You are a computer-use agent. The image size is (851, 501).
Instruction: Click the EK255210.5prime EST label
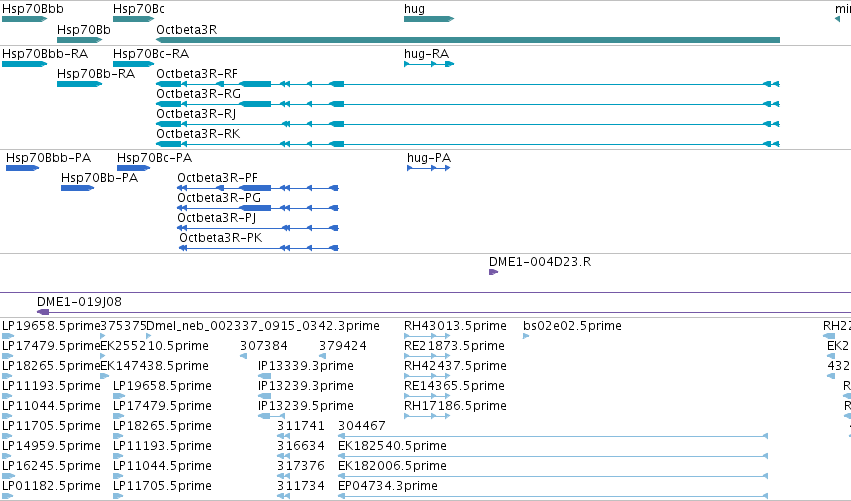pyautogui.click(x=155, y=346)
